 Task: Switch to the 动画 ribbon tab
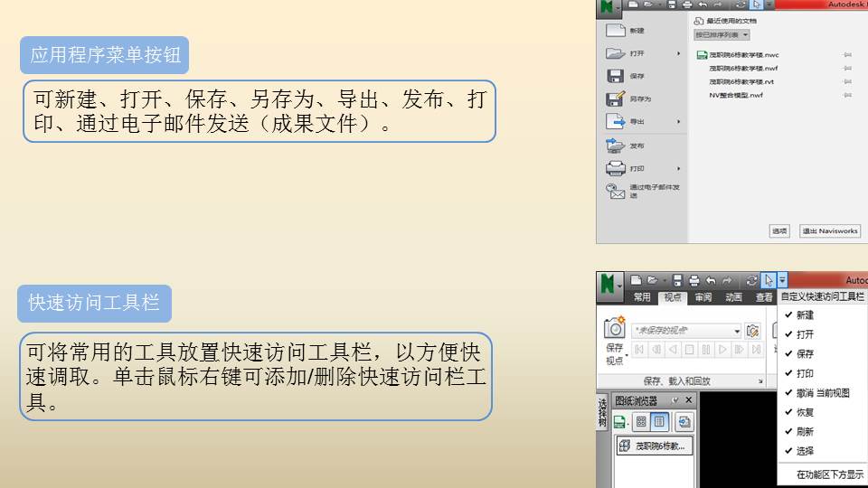(x=733, y=297)
